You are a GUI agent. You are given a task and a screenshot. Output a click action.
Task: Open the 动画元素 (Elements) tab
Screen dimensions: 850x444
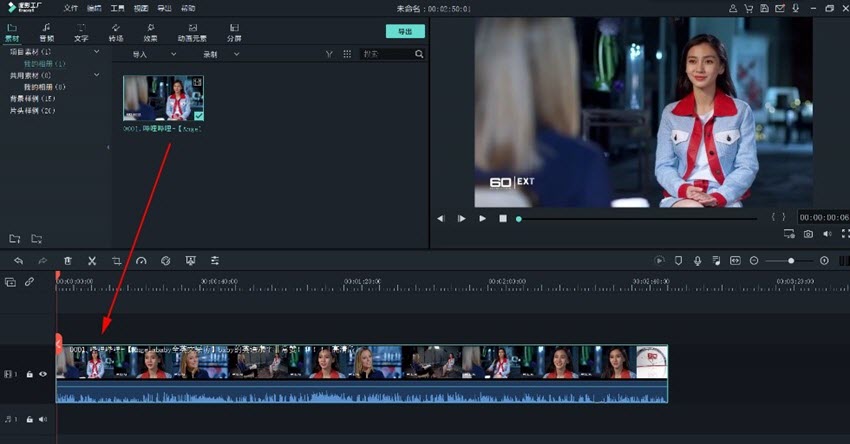(x=192, y=33)
